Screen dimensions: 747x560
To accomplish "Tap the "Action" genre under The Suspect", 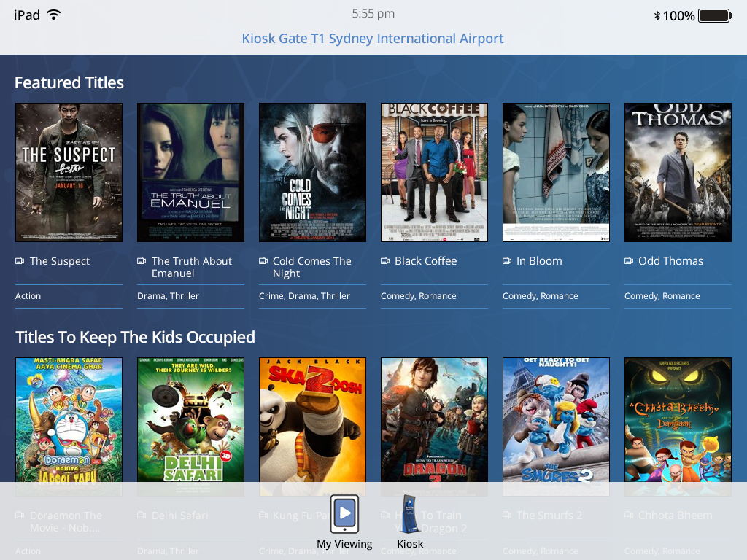I will 28,296.
